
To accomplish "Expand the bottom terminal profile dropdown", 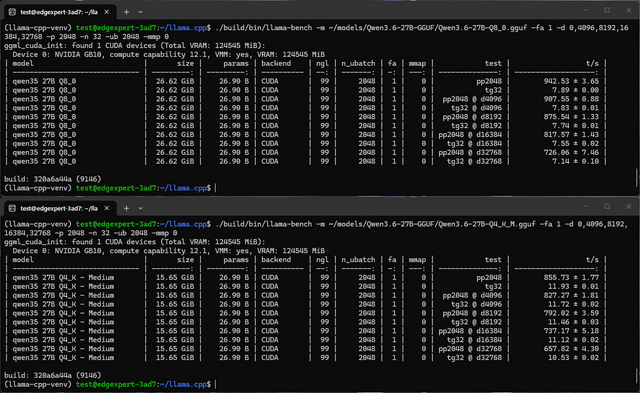I will 140,209.
